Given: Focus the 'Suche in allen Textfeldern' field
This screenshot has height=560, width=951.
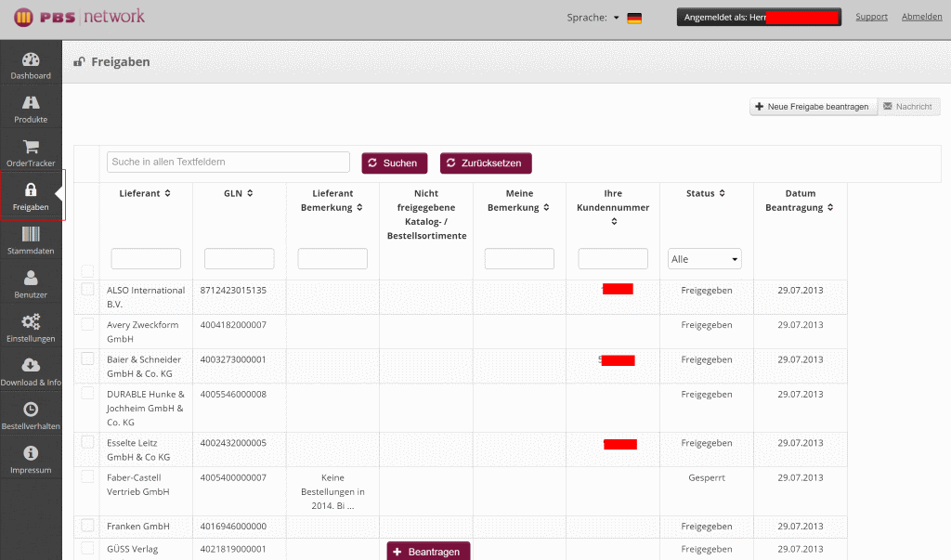Looking at the screenshot, I should coord(228,162).
